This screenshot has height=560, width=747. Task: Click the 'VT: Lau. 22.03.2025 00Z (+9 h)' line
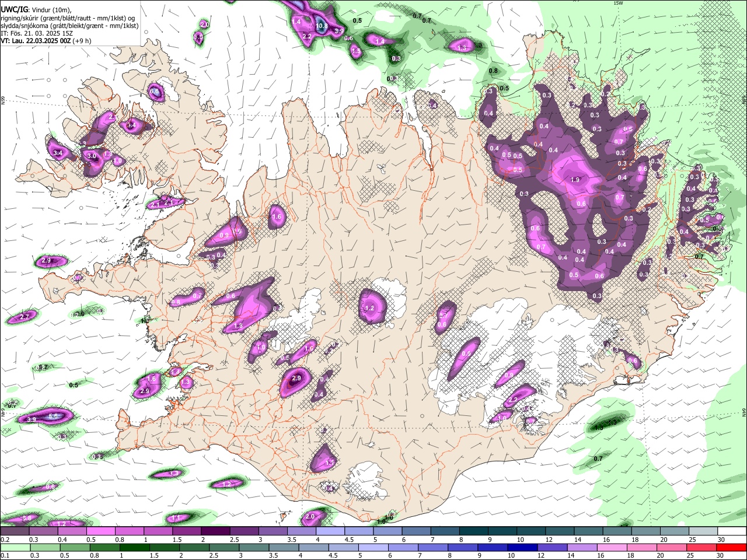click(46, 41)
